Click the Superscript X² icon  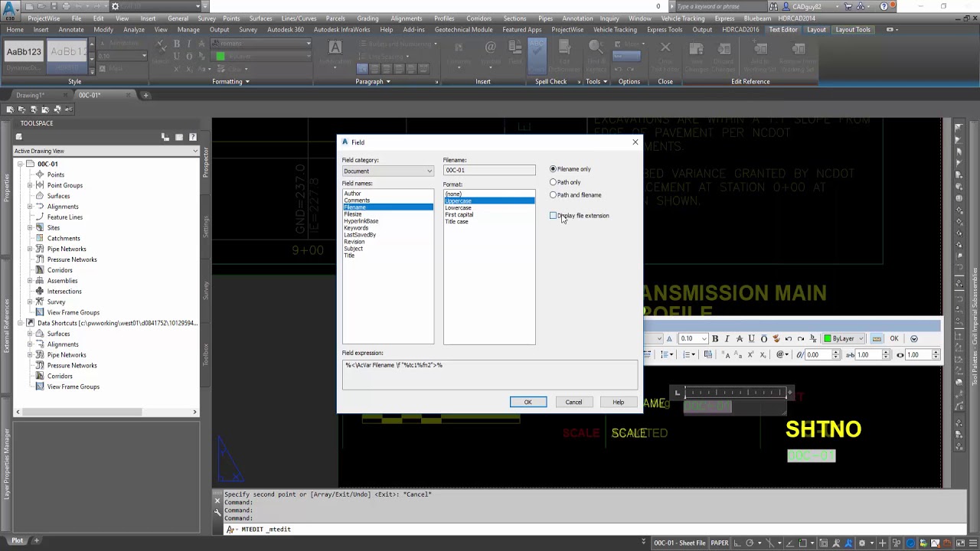click(x=752, y=354)
